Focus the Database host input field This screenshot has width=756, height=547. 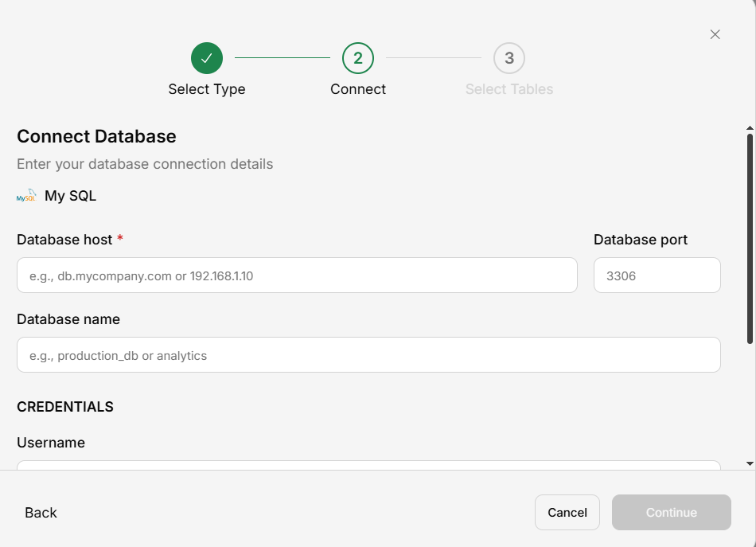[x=297, y=275]
